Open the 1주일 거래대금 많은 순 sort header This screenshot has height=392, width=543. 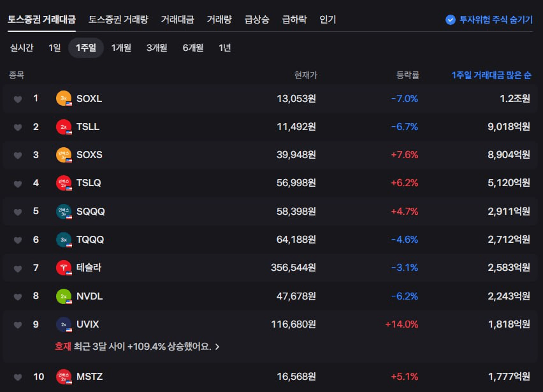(491, 75)
